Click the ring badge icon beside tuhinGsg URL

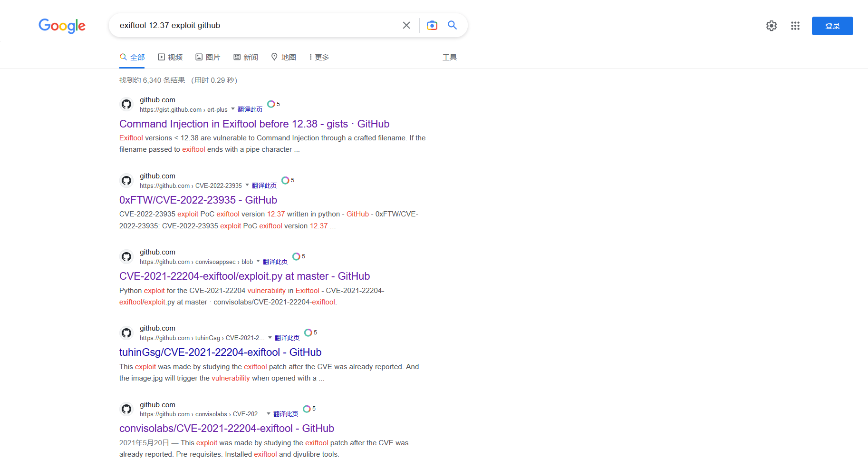tap(308, 333)
